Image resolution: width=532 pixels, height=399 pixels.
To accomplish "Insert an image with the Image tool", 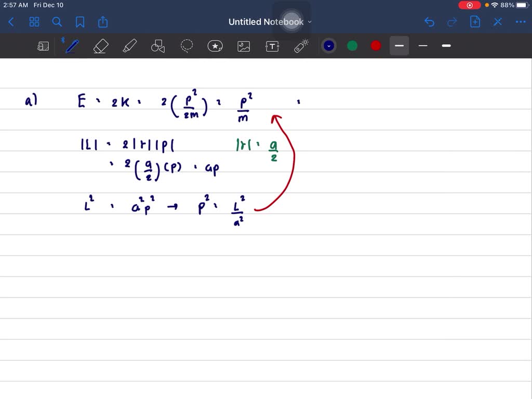I will click(x=244, y=46).
